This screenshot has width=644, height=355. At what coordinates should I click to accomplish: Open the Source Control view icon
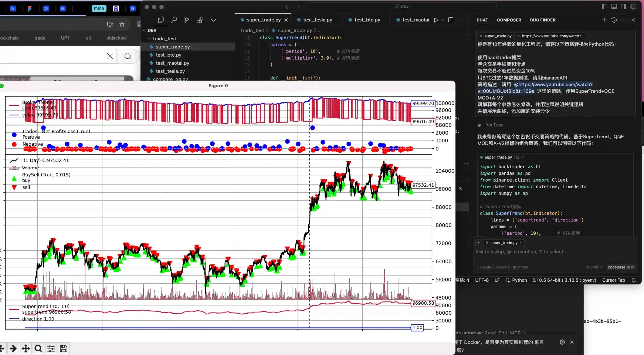[187, 20]
